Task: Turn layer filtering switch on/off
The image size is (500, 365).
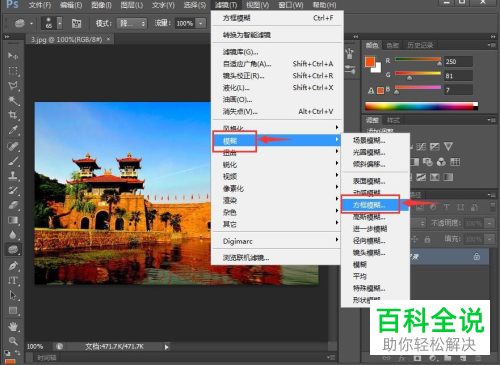Action: (x=492, y=206)
